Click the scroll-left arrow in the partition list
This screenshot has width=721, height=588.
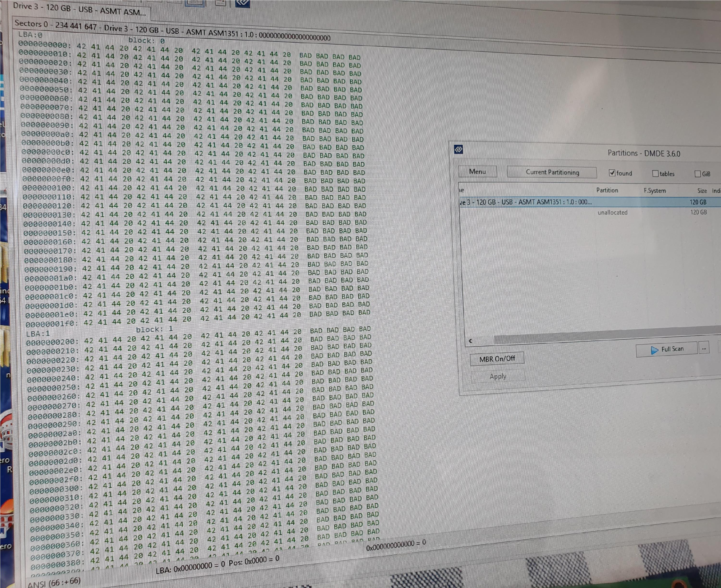pos(470,341)
